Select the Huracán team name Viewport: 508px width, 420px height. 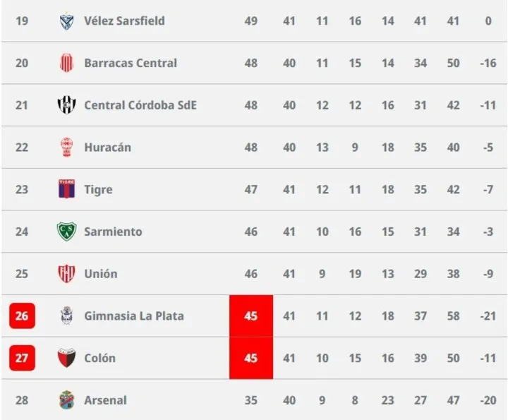pos(108,147)
